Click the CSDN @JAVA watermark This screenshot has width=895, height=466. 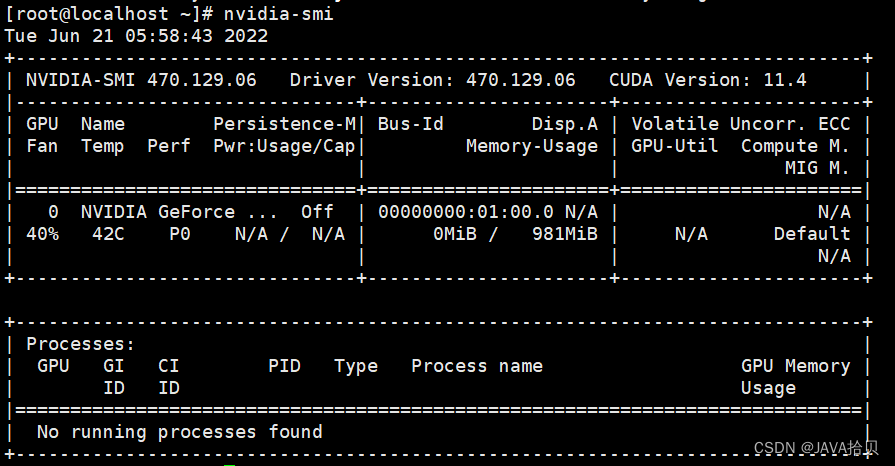coord(816,448)
